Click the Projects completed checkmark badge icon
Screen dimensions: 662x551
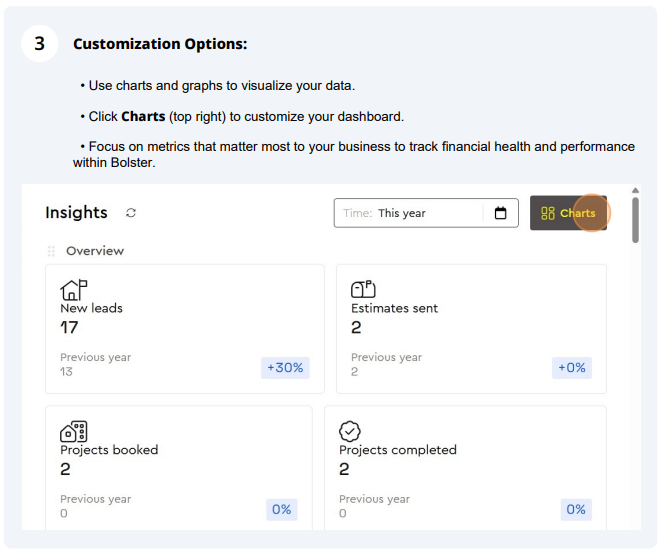350,431
